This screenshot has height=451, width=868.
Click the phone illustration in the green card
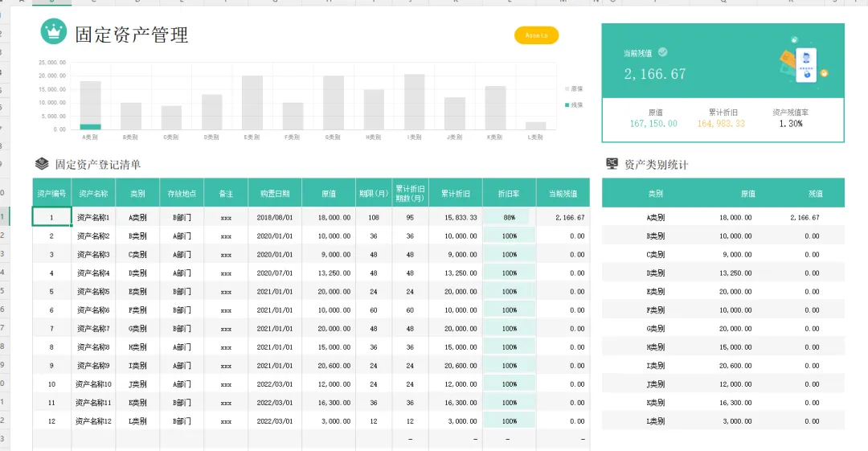(807, 65)
